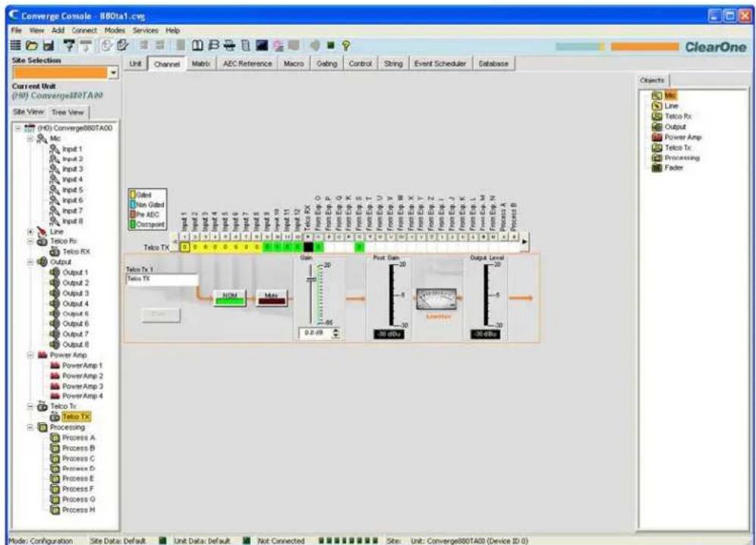Collapse the root Converge880TA00 tree node
The height and width of the screenshot is (545, 756).
click(18, 128)
